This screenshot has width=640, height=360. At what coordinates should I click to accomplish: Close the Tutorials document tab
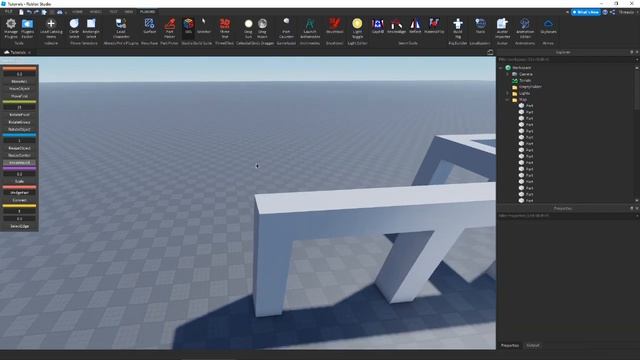29,52
